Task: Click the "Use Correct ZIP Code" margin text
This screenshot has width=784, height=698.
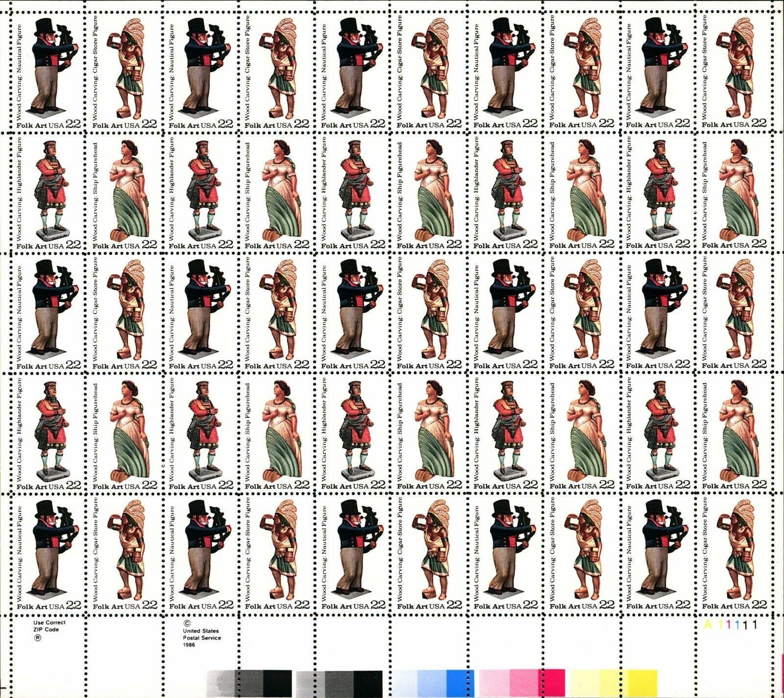Action: tap(49, 626)
